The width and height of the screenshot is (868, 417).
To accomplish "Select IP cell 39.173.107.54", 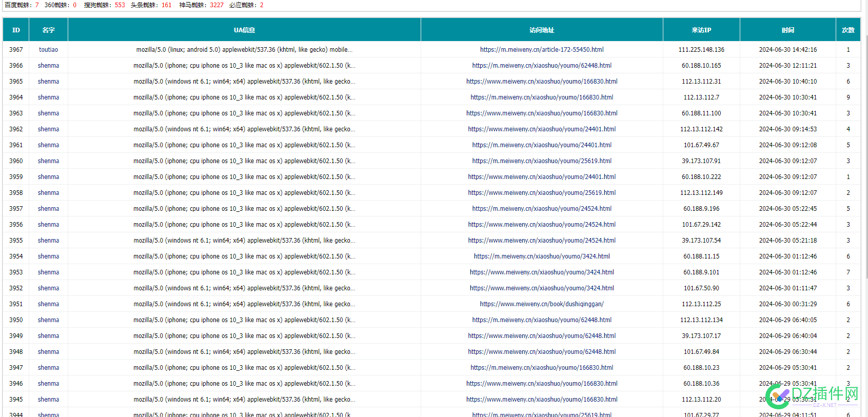I will [x=701, y=241].
